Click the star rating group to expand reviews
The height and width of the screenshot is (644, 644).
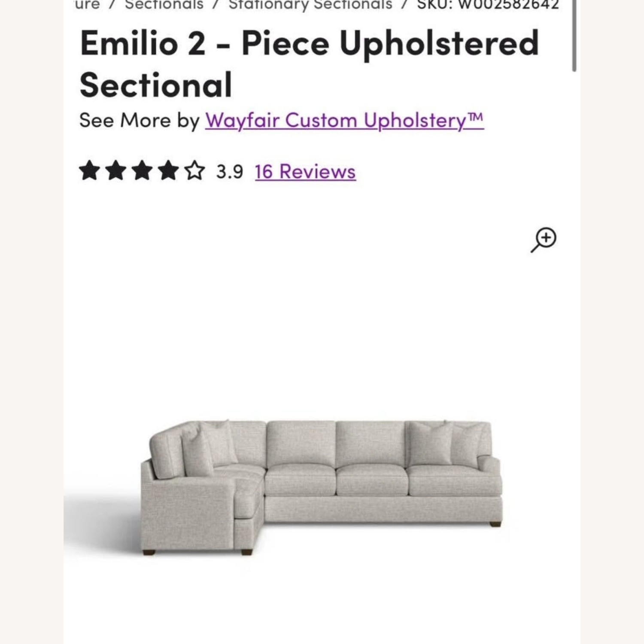(x=142, y=171)
